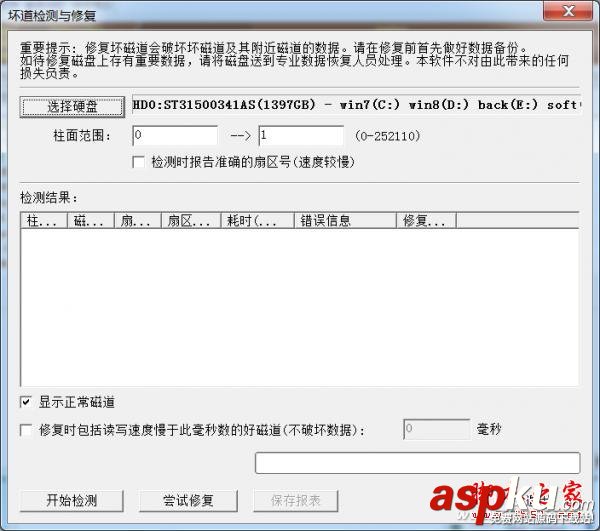600x531 pixels.
Task: Click the start cylinder field showing 0
Action: click(175, 135)
